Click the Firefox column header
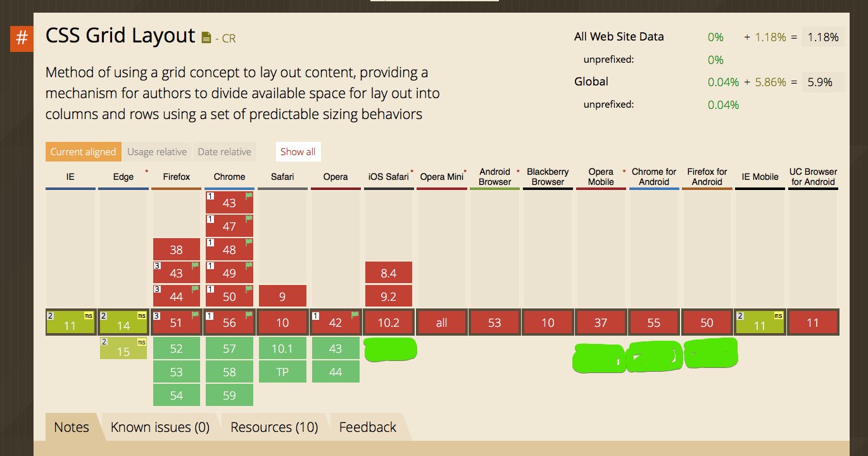The width and height of the screenshot is (868, 456). 176,177
